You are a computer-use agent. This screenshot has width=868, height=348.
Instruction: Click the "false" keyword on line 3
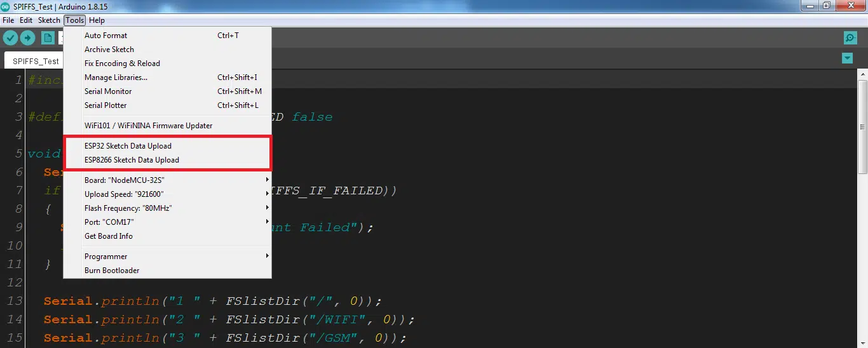click(312, 117)
